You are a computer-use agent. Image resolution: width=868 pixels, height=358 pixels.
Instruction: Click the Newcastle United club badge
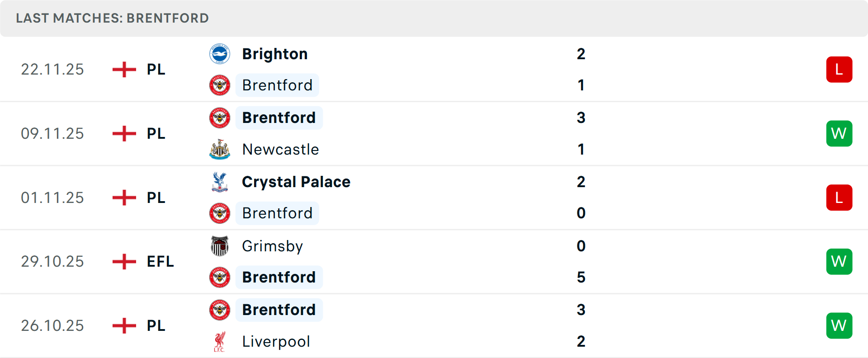coord(219,149)
